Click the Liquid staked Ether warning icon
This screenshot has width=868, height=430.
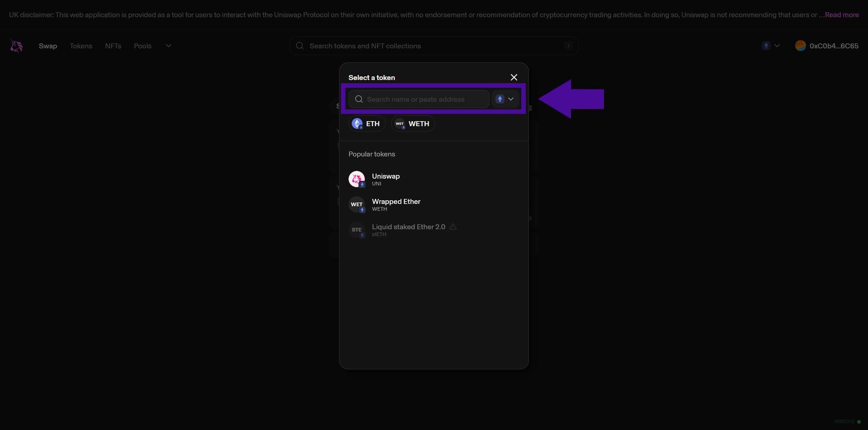pos(453,227)
